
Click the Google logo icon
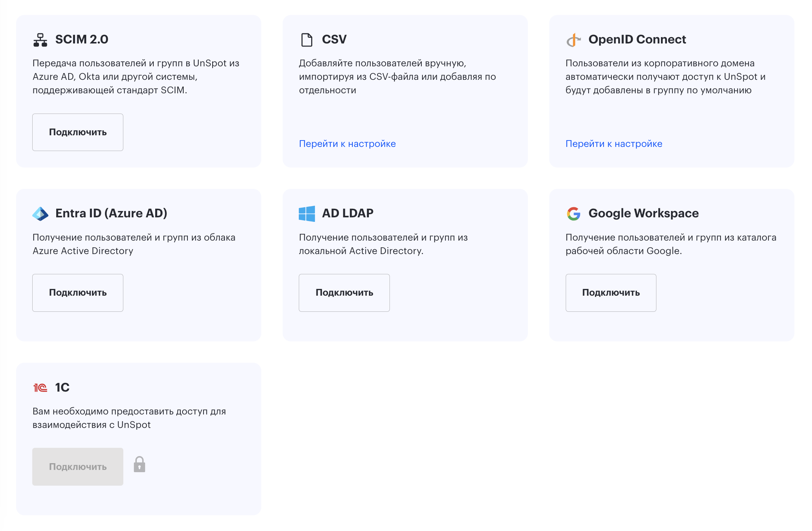574,214
